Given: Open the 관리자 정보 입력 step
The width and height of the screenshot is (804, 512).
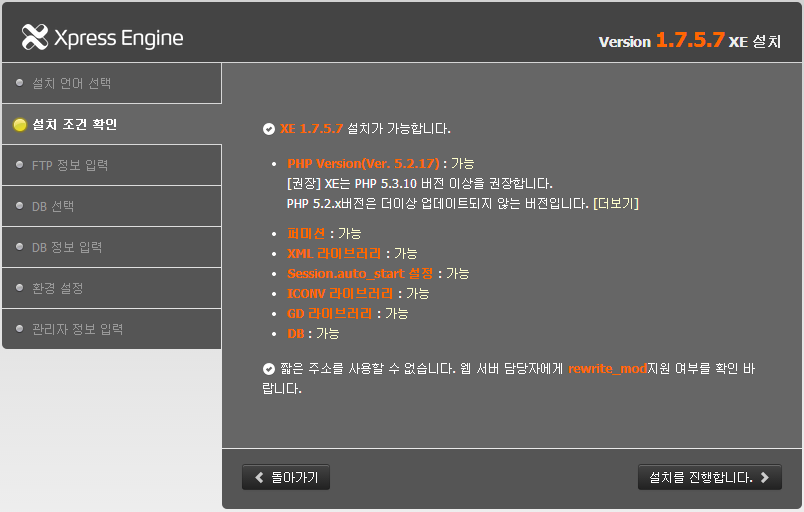Looking at the screenshot, I should click(x=112, y=329).
